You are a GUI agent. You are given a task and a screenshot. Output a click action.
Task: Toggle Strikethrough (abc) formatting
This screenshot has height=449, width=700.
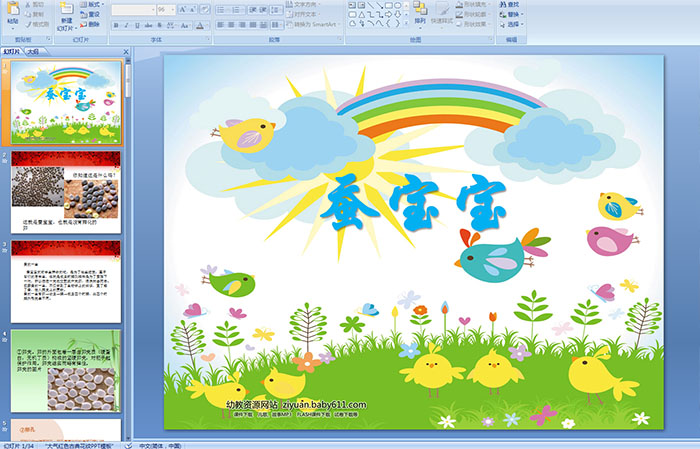coord(148,25)
